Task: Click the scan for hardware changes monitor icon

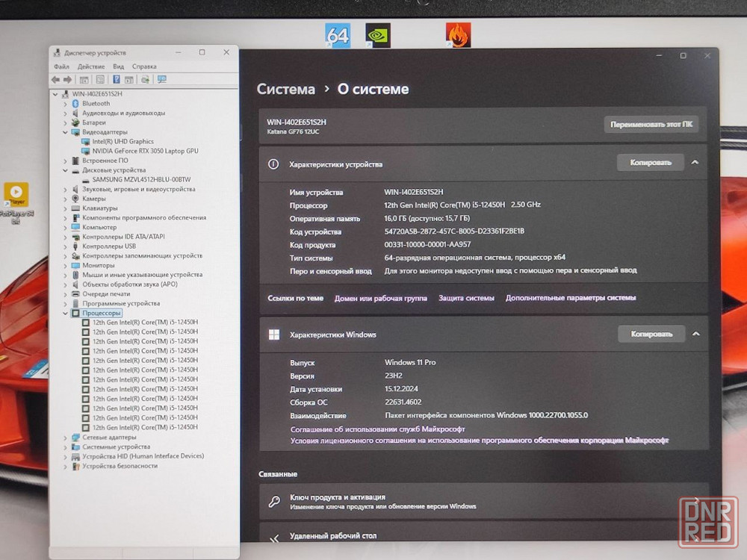Action: point(162,80)
